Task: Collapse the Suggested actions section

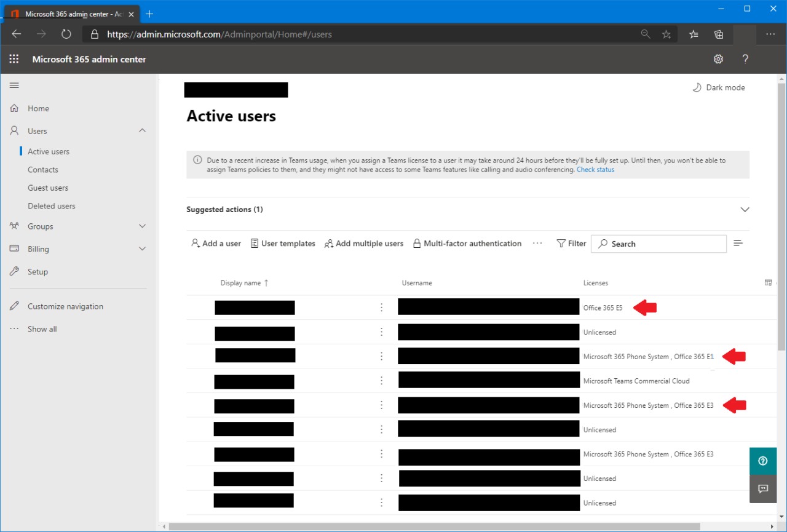Action: (x=745, y=210)
